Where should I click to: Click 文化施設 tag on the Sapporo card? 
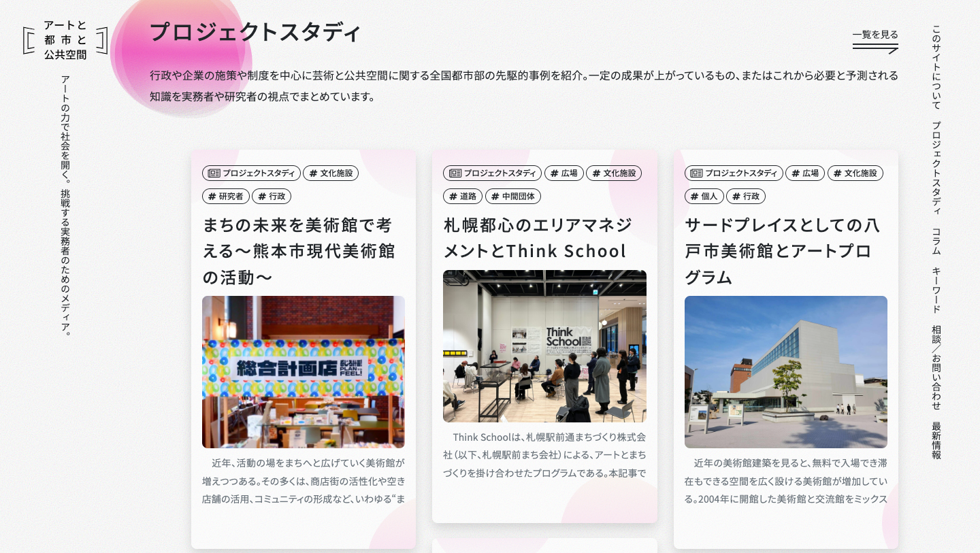(x=614, y=173)
